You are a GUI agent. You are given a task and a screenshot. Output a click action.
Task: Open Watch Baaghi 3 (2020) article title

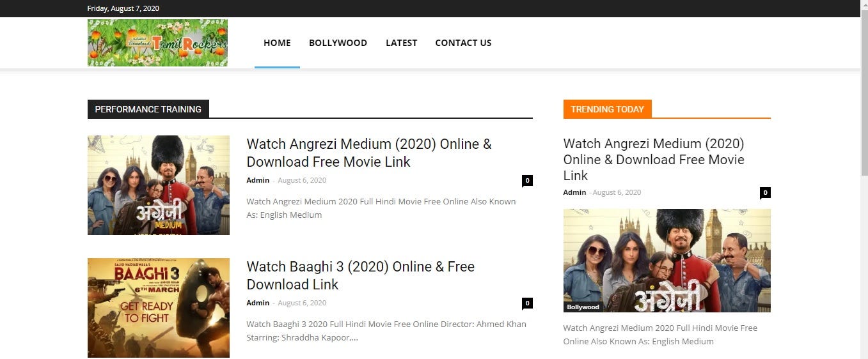pyautogui.click(x=360, y=275)
